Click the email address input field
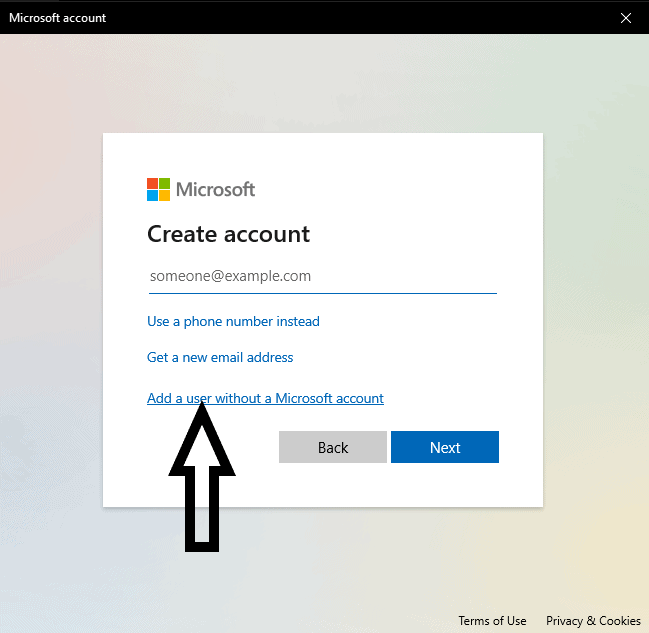The width and height of the screenshot is (649, 633). [x=322, y=276]
